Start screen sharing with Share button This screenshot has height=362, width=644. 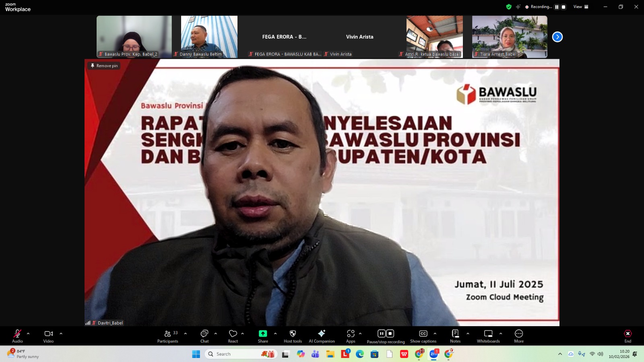click(263, 336)
